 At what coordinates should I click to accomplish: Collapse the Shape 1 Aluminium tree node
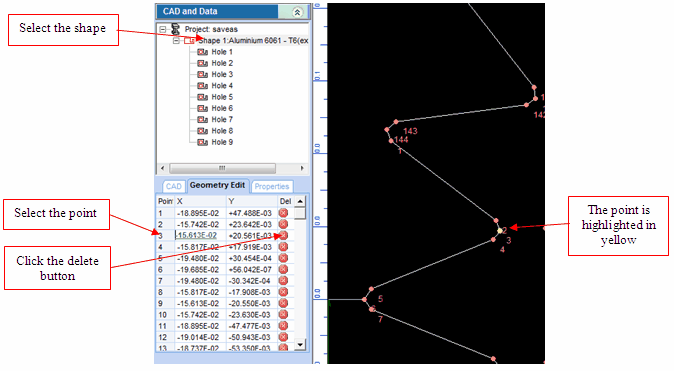click(176, 41)
